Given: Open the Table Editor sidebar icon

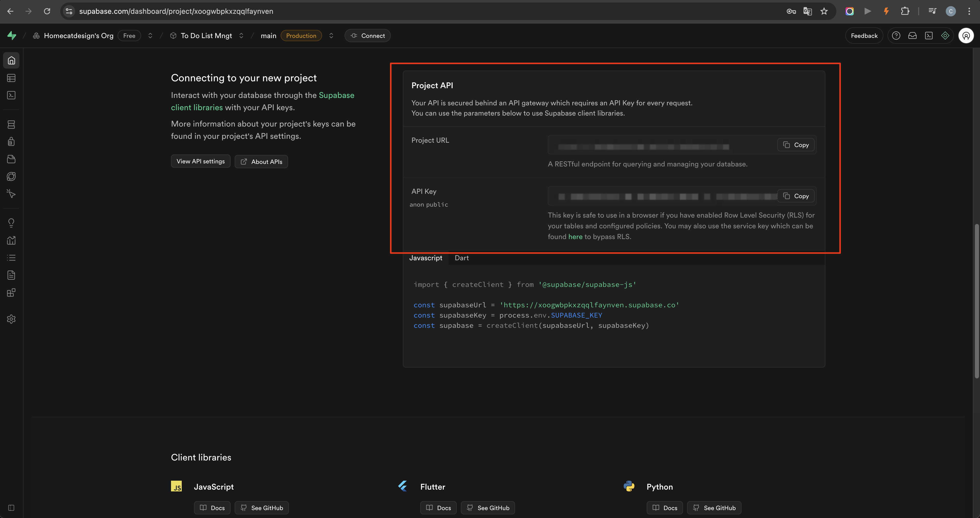Looking at the screenshot, I should pos(12,78).
